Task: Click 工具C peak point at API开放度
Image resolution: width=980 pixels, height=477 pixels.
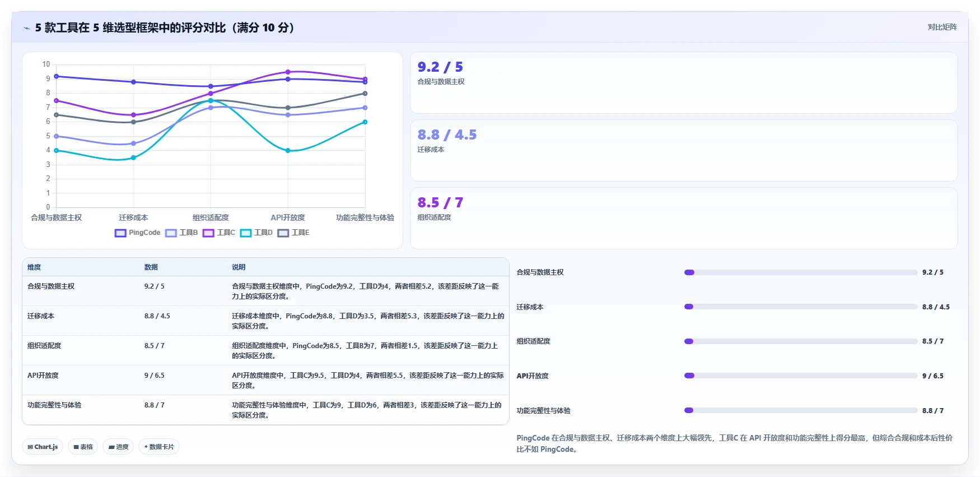Action: [x=288, y=72]
